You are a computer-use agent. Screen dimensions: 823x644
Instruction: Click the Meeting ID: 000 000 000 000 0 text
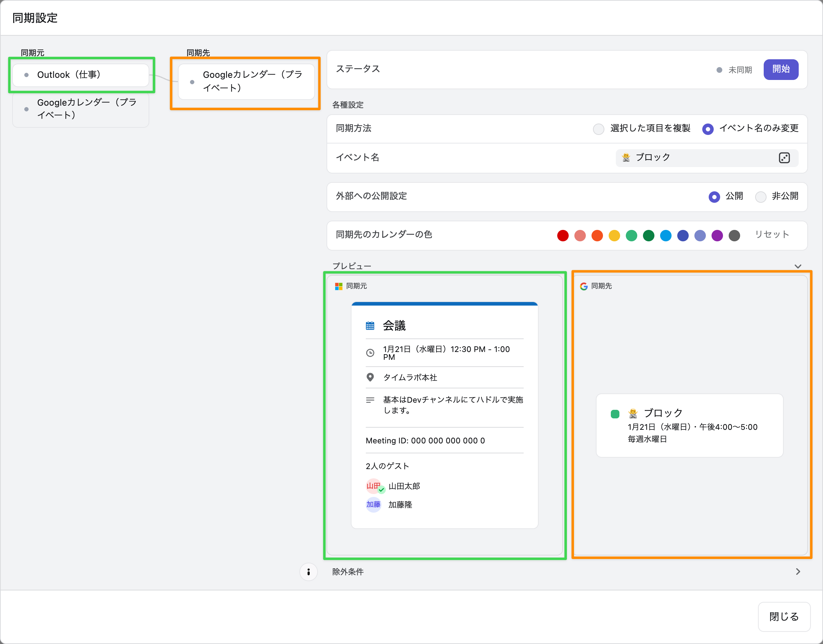pyautogui.click(x=425, y=441)
